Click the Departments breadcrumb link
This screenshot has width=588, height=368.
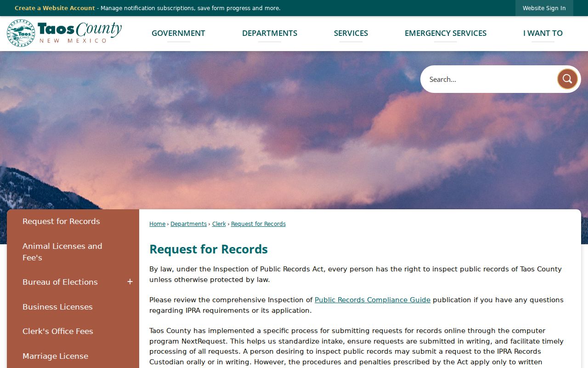point(188,224)
